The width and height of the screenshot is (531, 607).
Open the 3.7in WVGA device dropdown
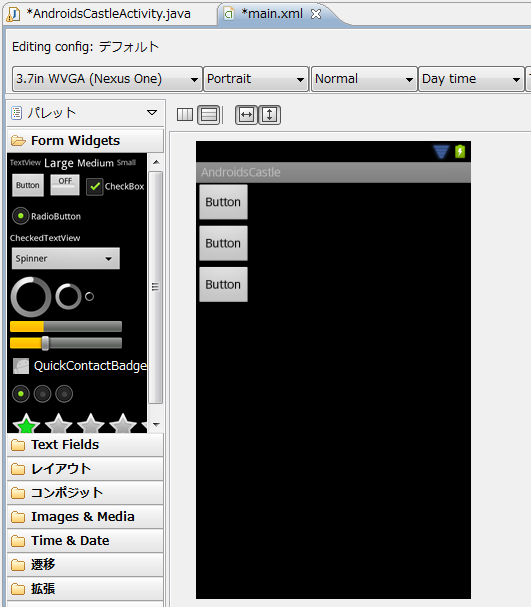tap(107, 79)
